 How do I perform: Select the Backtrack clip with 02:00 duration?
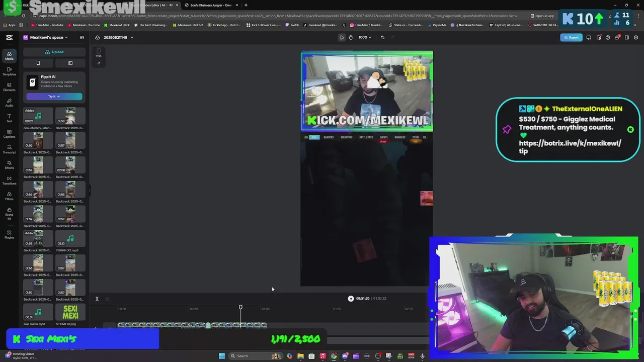[70, 165]
